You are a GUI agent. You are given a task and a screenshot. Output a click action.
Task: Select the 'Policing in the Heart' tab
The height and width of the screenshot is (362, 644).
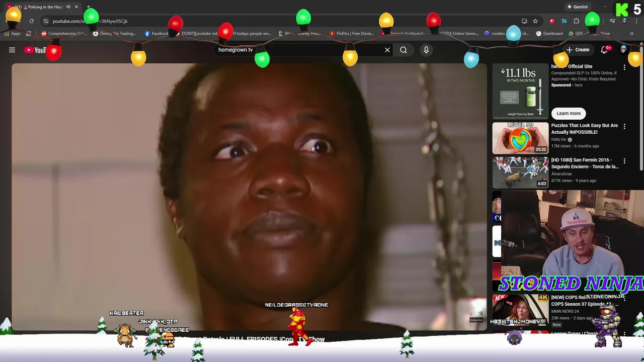pos(43,7)
